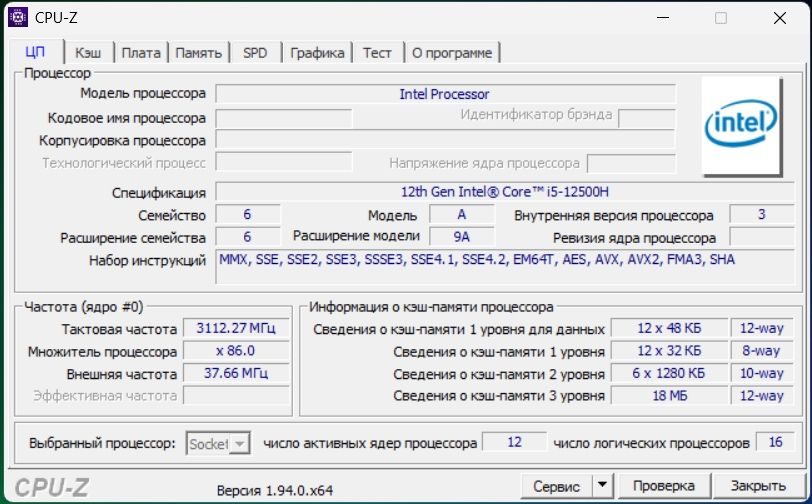Screen dimensions: 812x504
Task: Click the Intel logo image
Action: click(742, 126)
